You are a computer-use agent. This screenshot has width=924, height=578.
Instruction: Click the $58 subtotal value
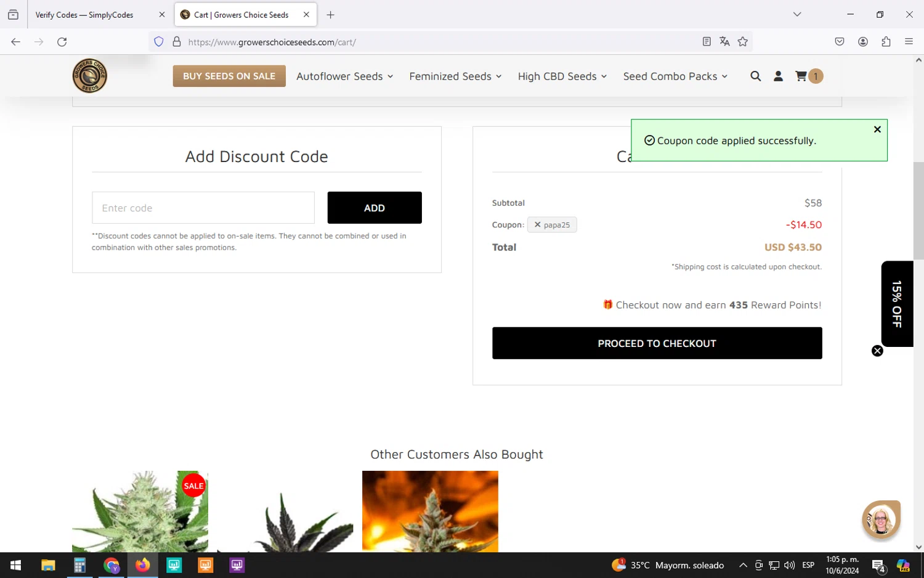[x=813, y=203]
